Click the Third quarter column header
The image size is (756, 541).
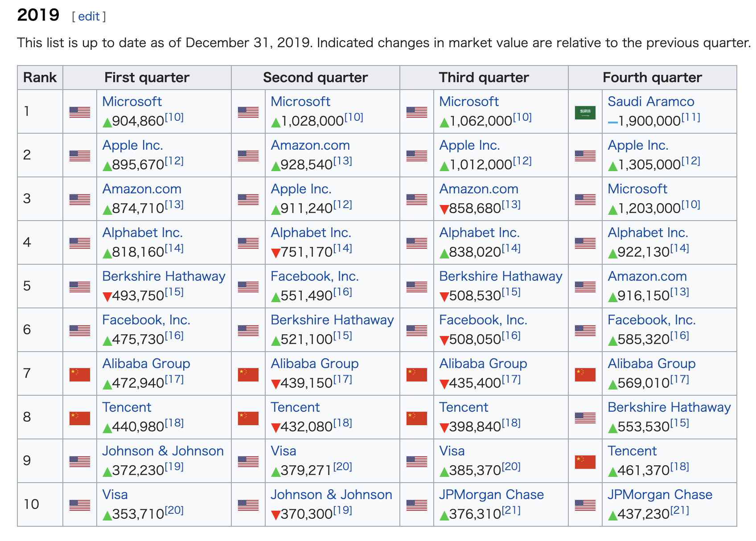click(484, 78)
